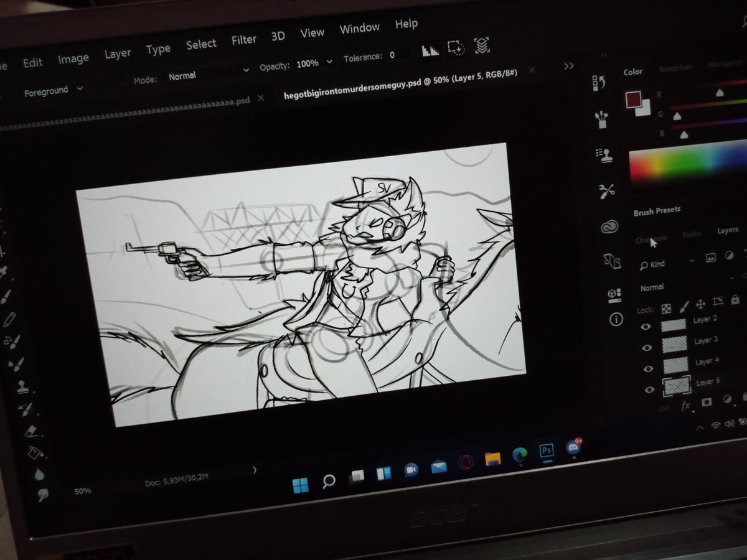747x560 pixels.
Task: Open the Edit menu
Action: pyautogui.click(x=32, y=62)
